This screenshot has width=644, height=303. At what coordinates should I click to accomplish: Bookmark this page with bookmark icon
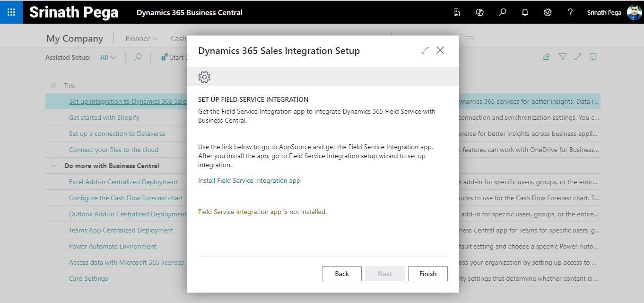(x=593, y=57)
